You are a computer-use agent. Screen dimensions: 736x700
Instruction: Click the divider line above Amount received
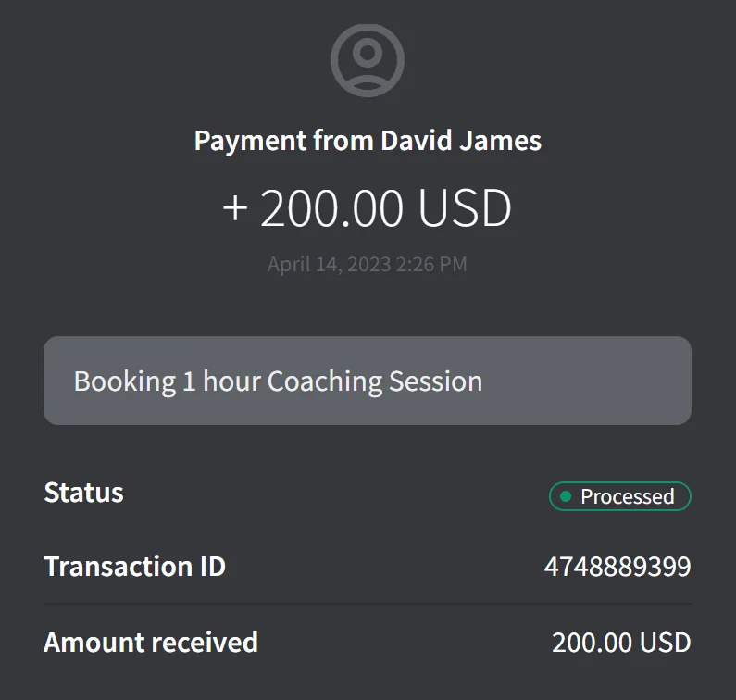[368, 604]
